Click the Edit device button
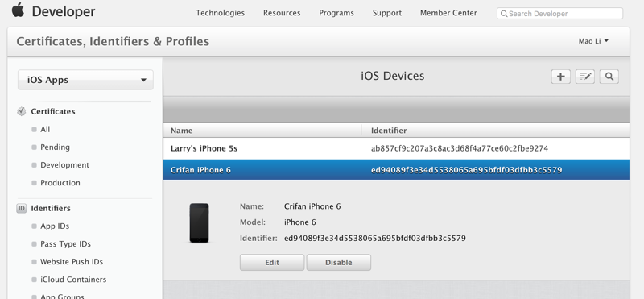The width and height of the screenshot is (644, 299). coord(272,263)
